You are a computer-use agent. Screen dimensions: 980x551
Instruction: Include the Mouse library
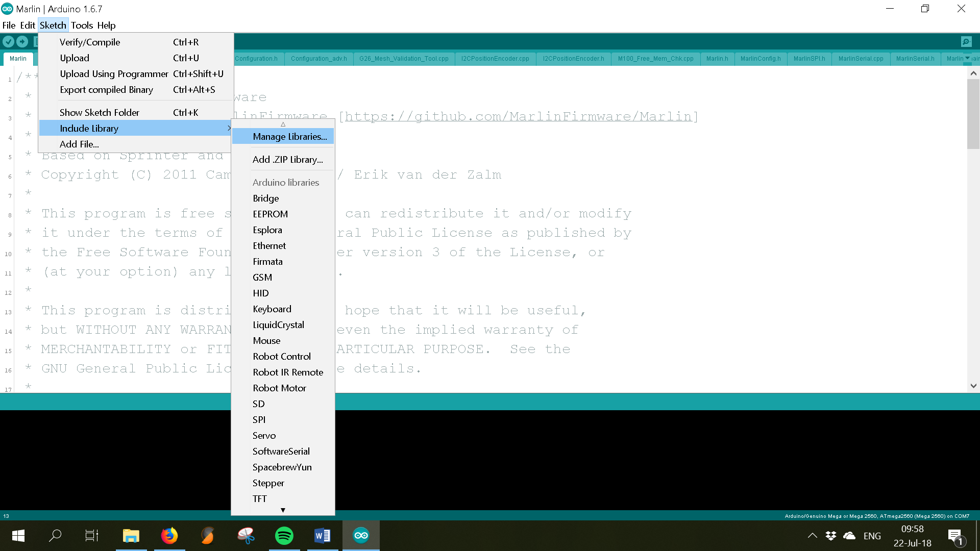pyautogui.click(x=283, y=341)
